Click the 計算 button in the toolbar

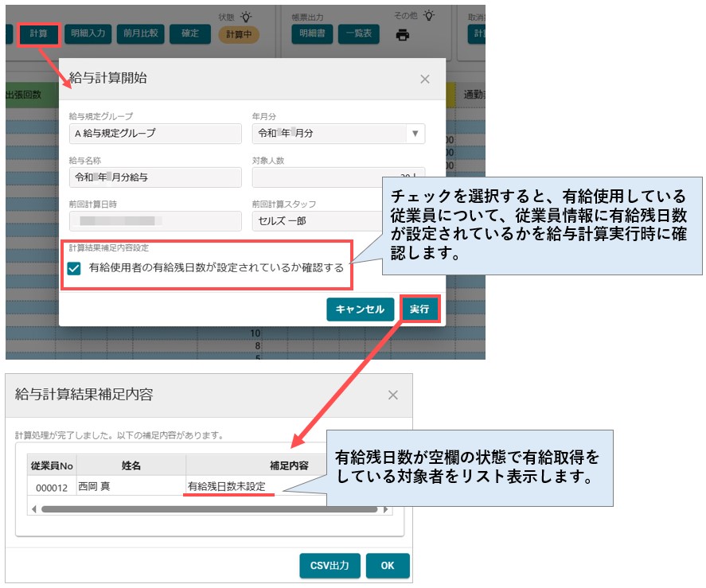39,33
